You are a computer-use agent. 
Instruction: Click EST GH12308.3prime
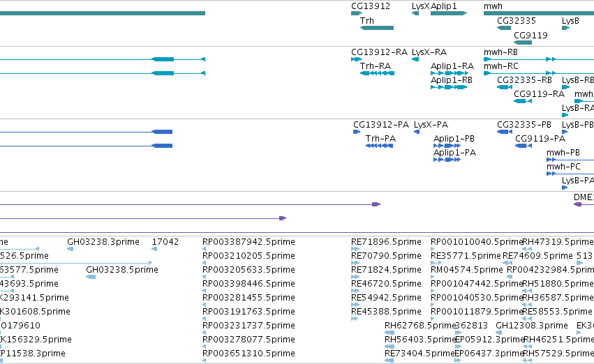(x=532, y=326)
